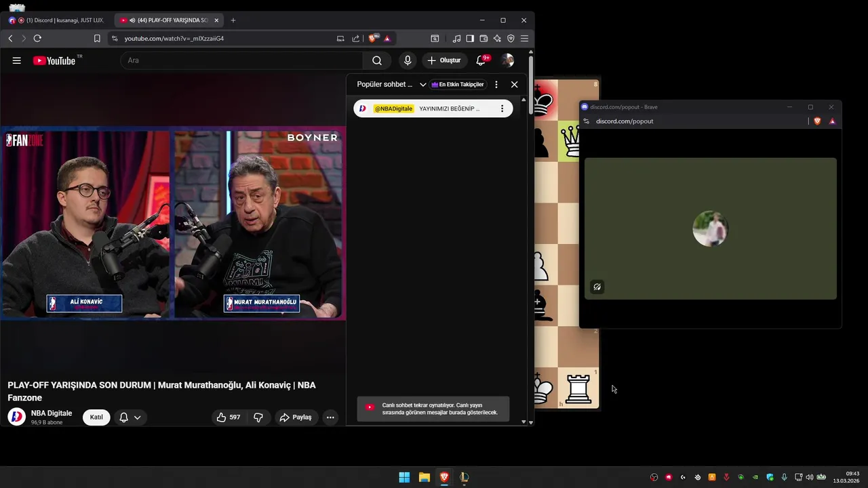This screenshot has width=868, height=488.
Task: Open Brave Rewards triangle icon
Action: (387, 39)
